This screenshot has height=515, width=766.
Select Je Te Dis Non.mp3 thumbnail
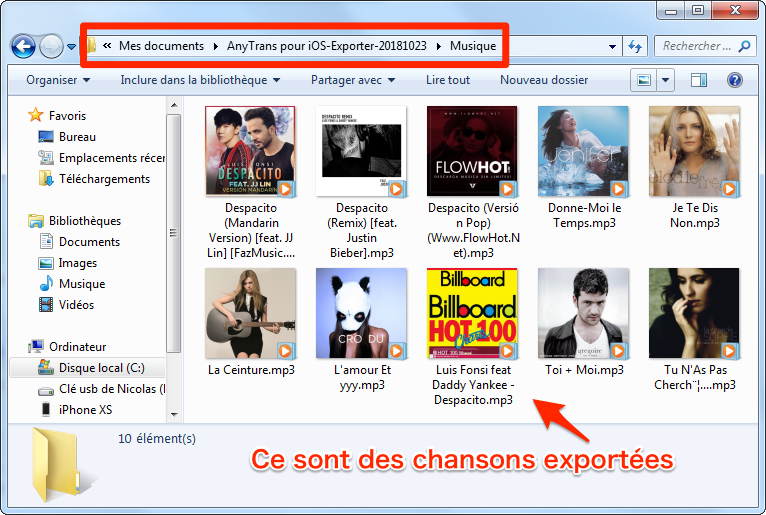click(x=694, y=151)
